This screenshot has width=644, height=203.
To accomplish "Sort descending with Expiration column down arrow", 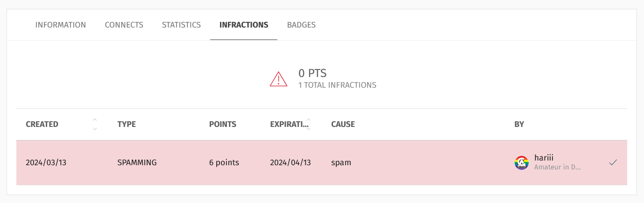I will (308, 129).
